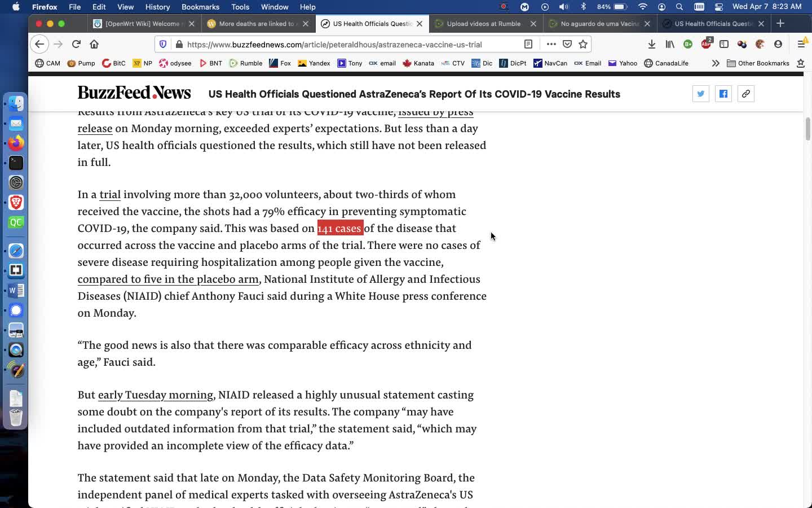Image resolution: width=812 pixels, height=508 pixels.
Task: Open the Other Bookmarks folder
Action: (x=758, y=63)
